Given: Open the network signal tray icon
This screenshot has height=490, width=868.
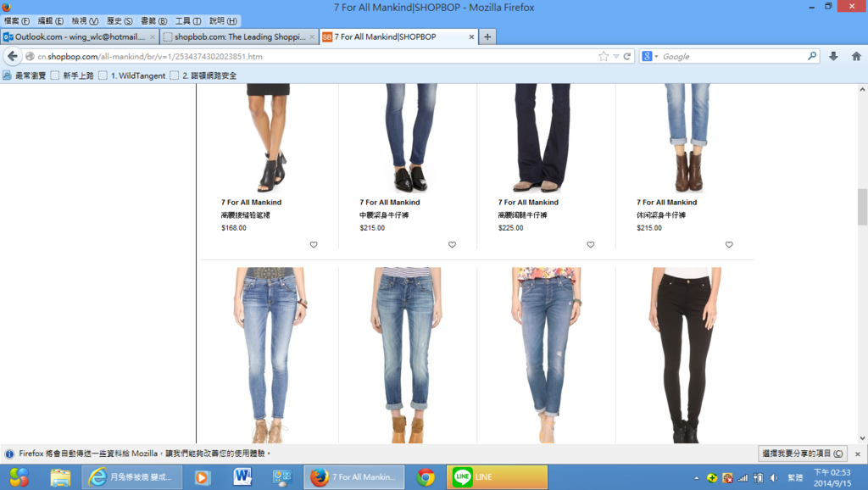Looking at the screenshot, I should [x=743, y=478].
